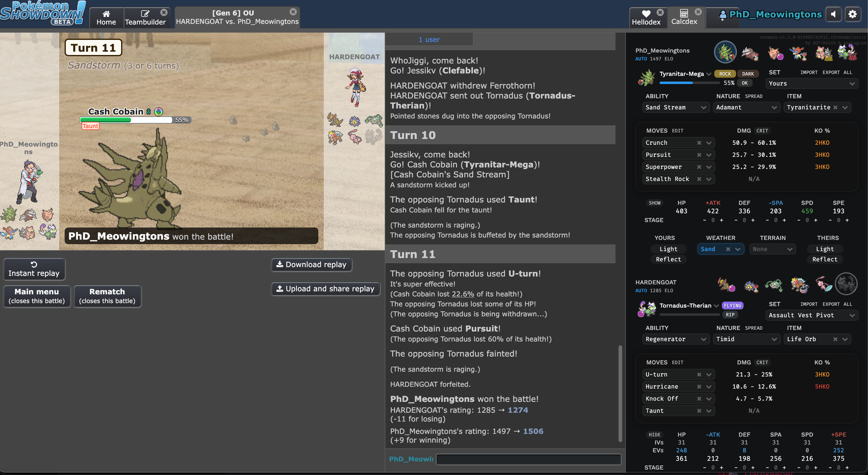The height and width of the screenshot is (475, 868).
Task: Clear the Crunch move slot
Action: 699,143
